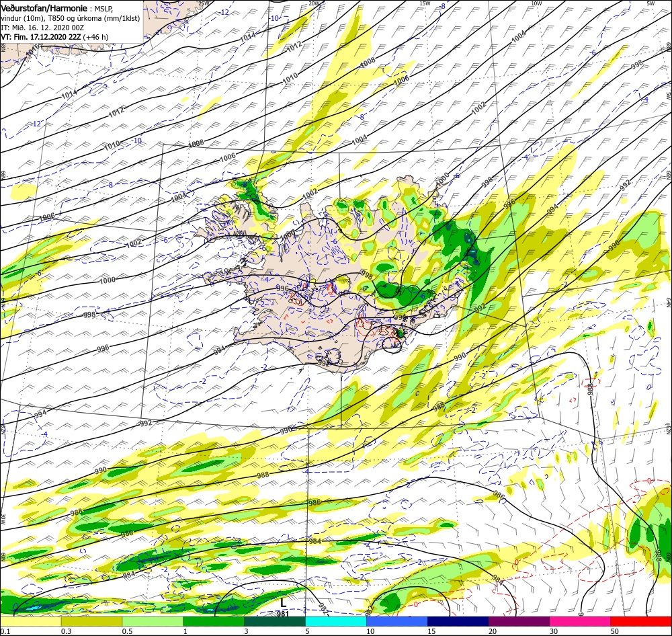Image resolution: width=672 pixels, height=636 pixels.
Task: Click the 'IT: Mið. 16. 12. 2020 00Z' initial time line
Action: [x=42, y=28]
